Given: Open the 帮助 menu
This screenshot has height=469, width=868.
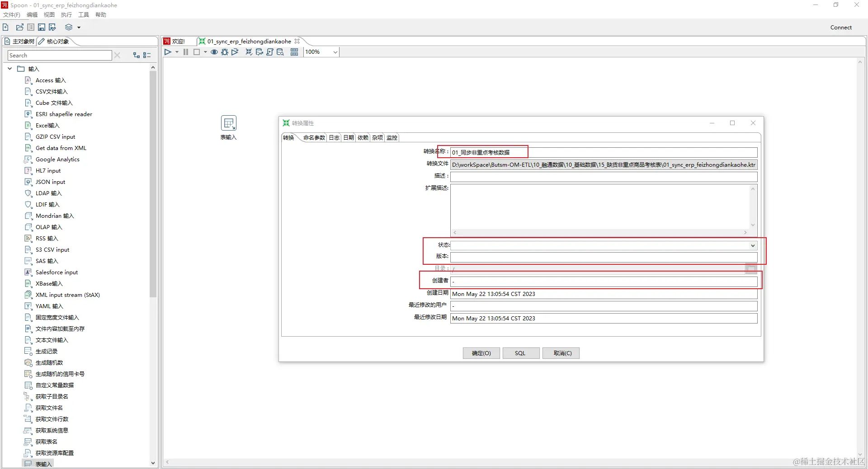Looking at the screenshot, I should click(x=101, y=15).
